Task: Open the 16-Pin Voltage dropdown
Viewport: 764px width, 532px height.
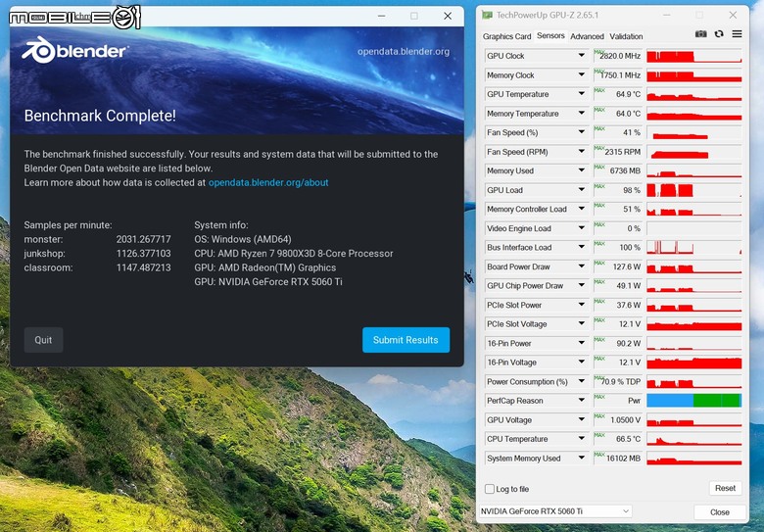Action: (581, 363)
